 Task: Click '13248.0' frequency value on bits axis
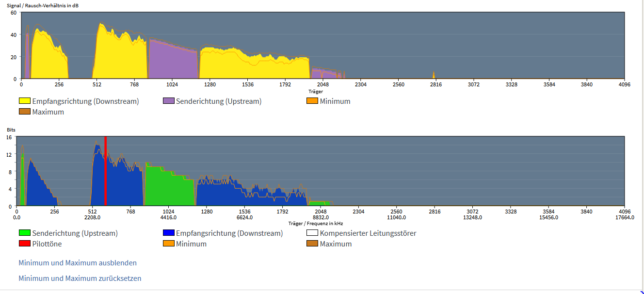coord(473,218)
